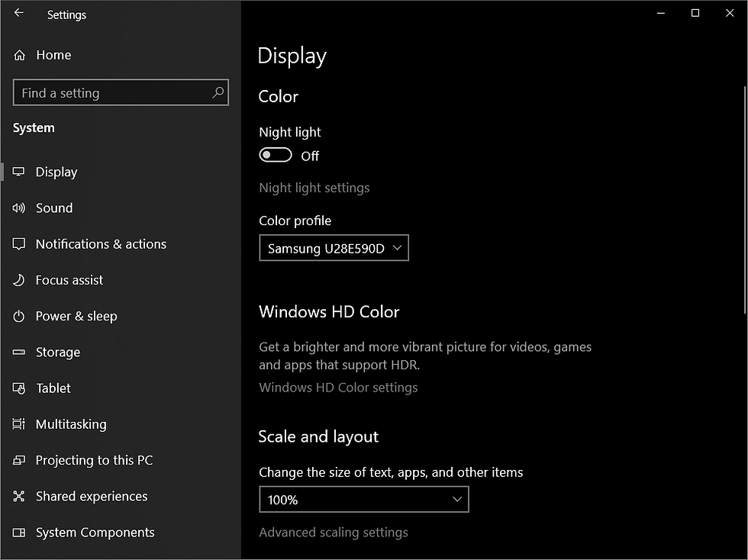Open Notifications & actions via its icon
Screen dimensions: 748x560
point(19,244)
